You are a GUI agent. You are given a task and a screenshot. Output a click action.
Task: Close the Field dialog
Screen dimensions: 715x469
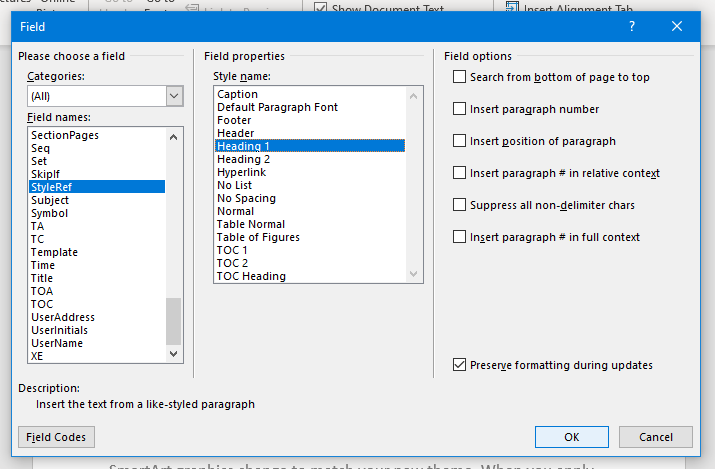tap(679, 27)
